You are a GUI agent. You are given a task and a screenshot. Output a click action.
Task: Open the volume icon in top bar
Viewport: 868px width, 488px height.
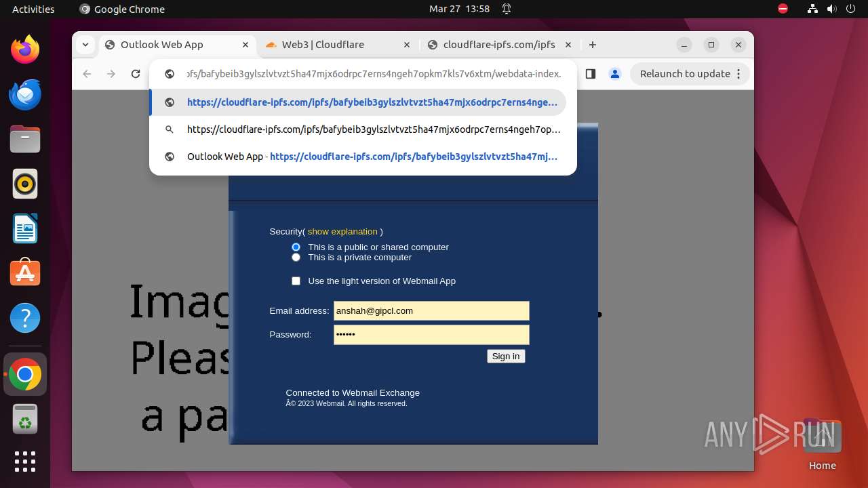[x=831, y=9]
